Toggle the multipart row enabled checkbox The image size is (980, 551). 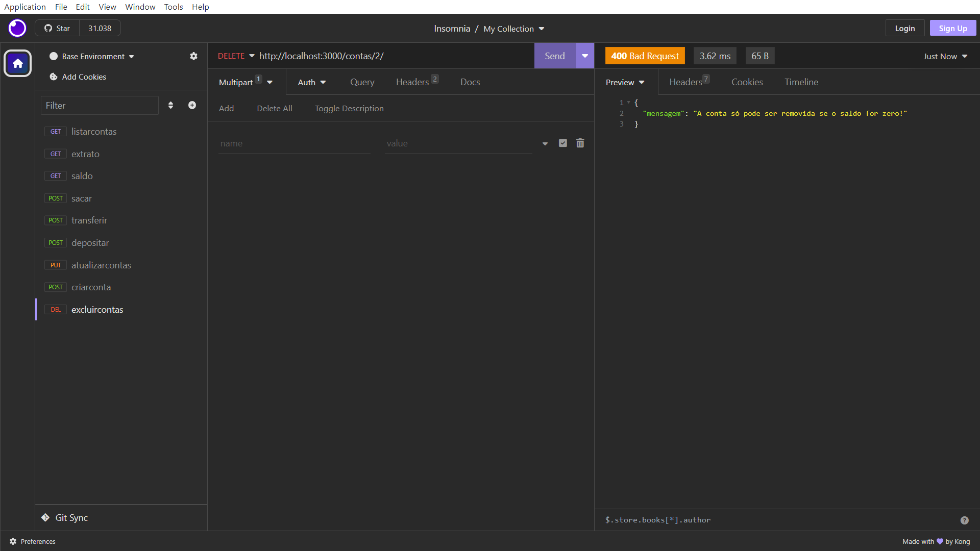click(x=562, y=143)
